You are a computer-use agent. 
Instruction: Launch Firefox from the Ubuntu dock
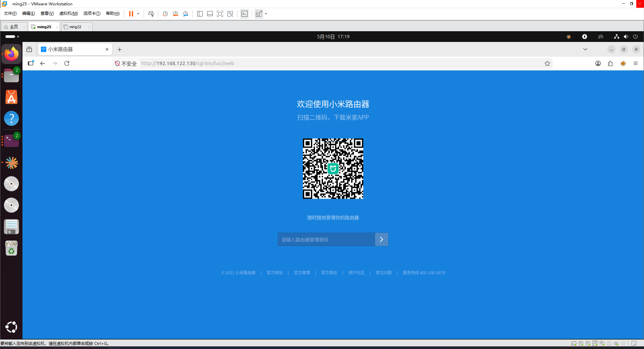pos(11,54)
